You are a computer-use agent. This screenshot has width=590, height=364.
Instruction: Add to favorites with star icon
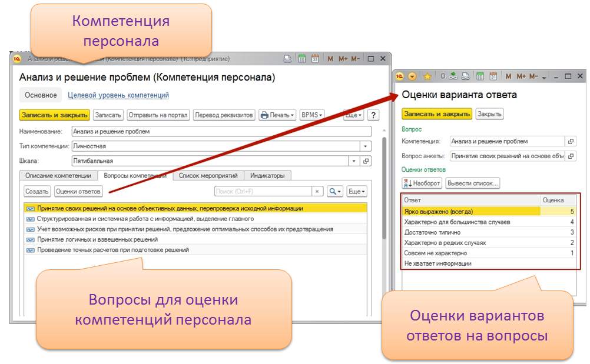coord(427,76)
